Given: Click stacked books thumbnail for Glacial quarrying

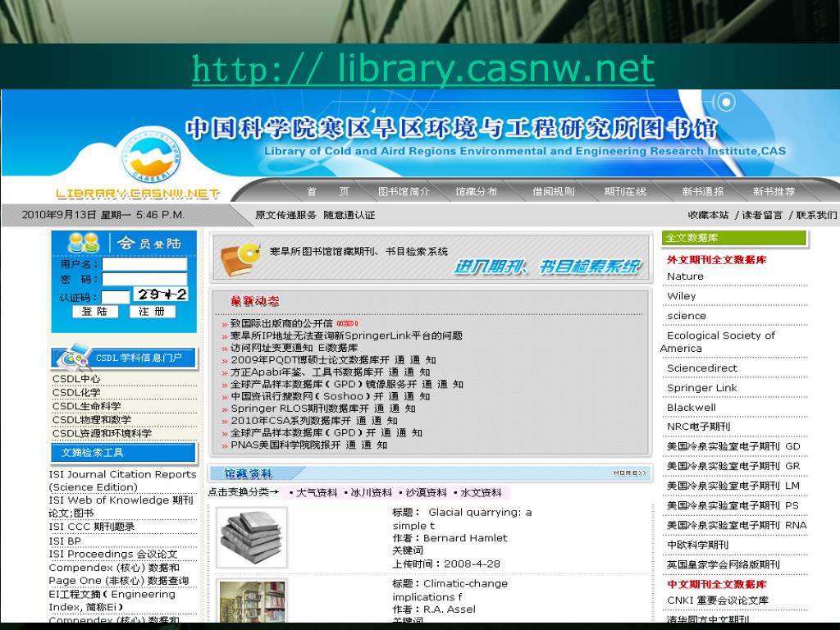Looking at the screenshot, I should pos(252,537).
